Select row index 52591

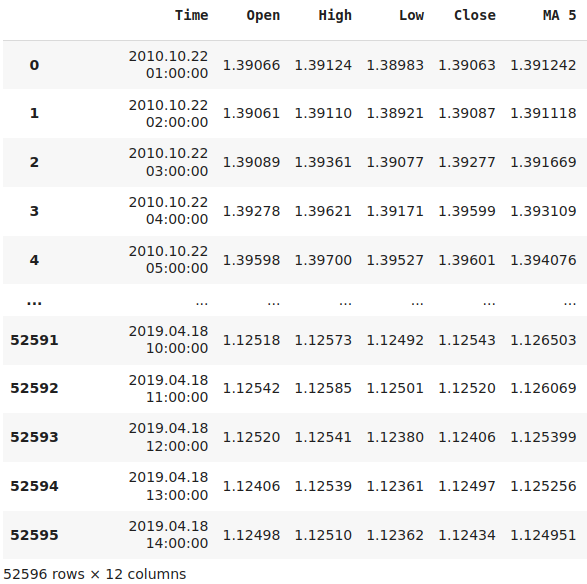pyautogui.click(x=34, y=340)
